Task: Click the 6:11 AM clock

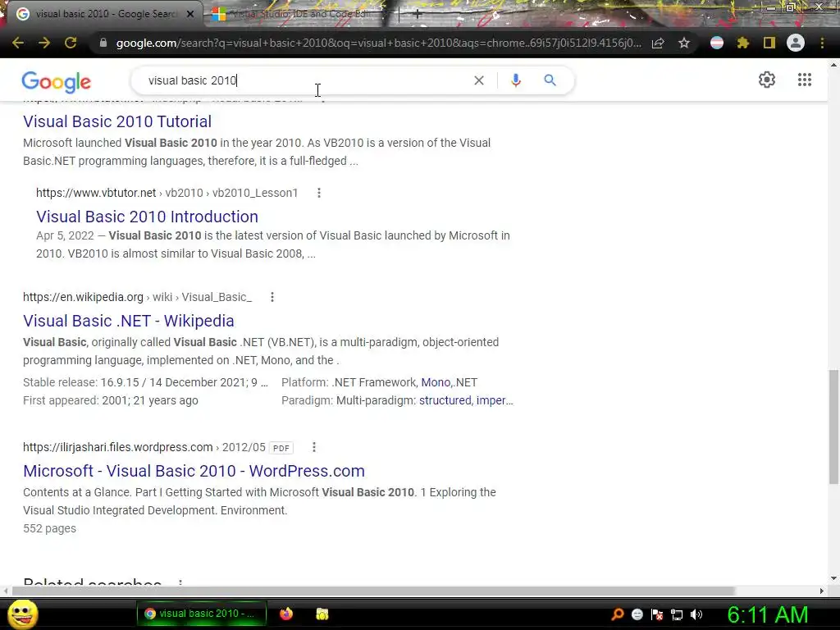Action: (768, 614)
